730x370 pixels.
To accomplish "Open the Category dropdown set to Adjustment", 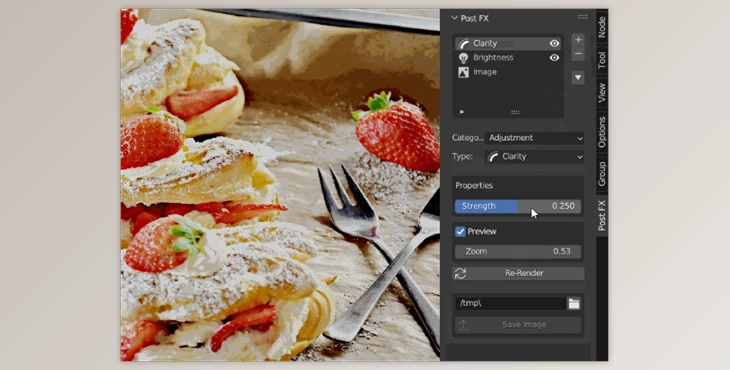I will [x=534, y=138].
